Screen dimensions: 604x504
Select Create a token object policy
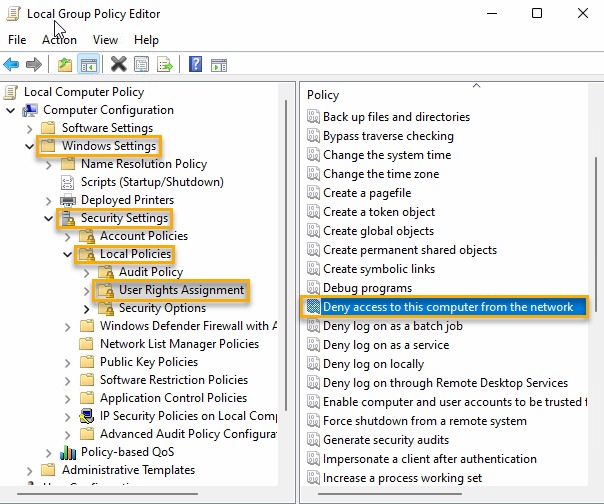pos(379,212)
